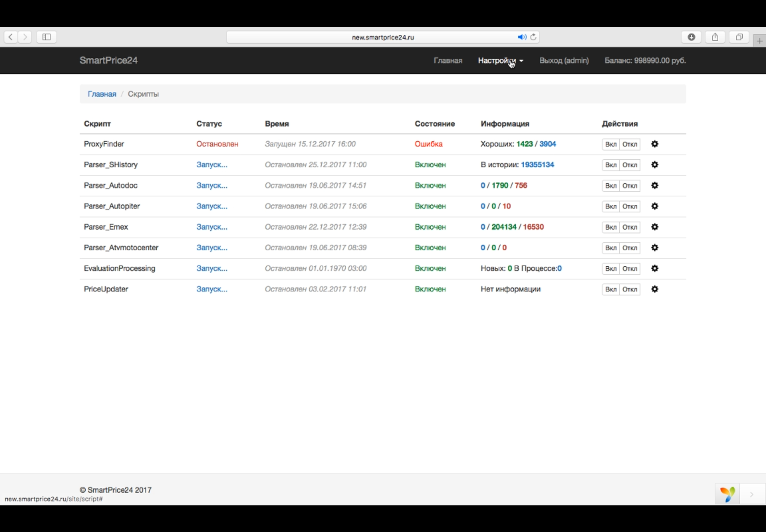Open gear settings for PriceUpdater
Screen dimensions: 766x532
[x=655, y=289]
